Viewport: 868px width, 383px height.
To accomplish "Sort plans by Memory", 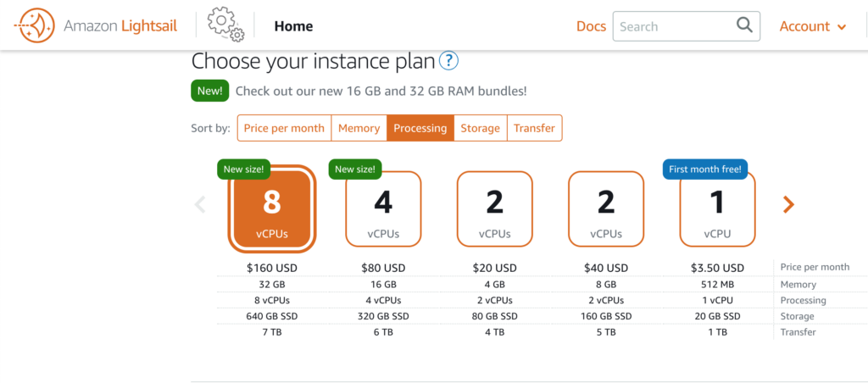I will pos(359,128).
